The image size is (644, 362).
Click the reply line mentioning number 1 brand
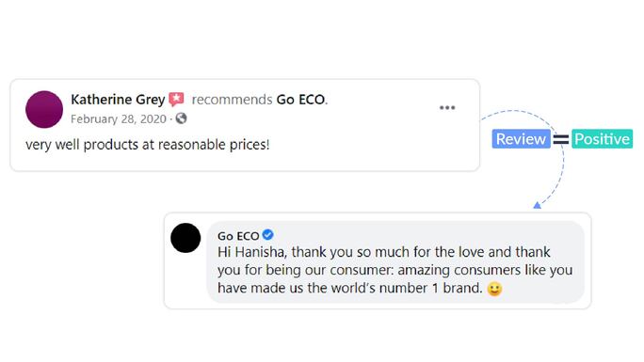350,289
